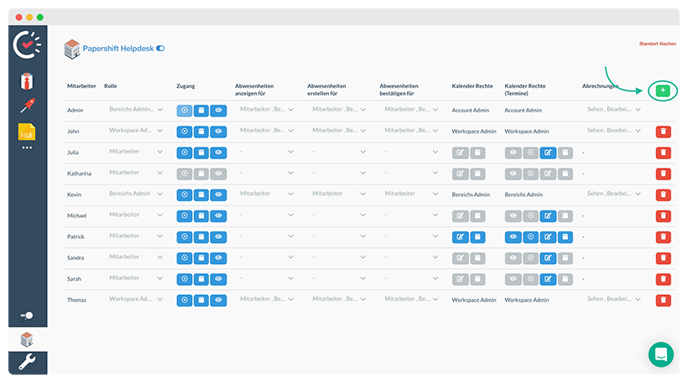The image size is (688, 383).
Task: Select employee name Katharina
Action: (x=79, y=173)
